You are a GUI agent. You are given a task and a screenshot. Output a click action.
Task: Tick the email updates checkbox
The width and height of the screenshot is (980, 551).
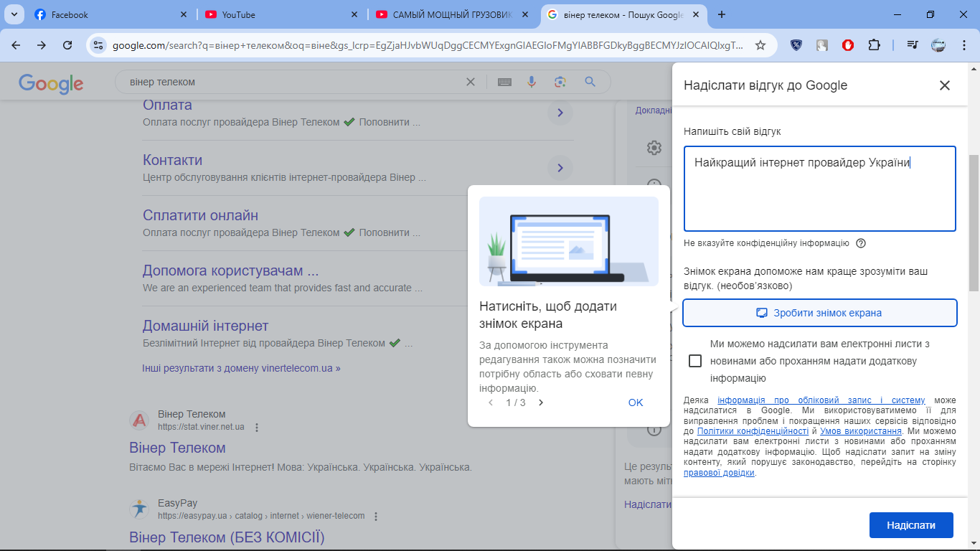pos(694,361)
